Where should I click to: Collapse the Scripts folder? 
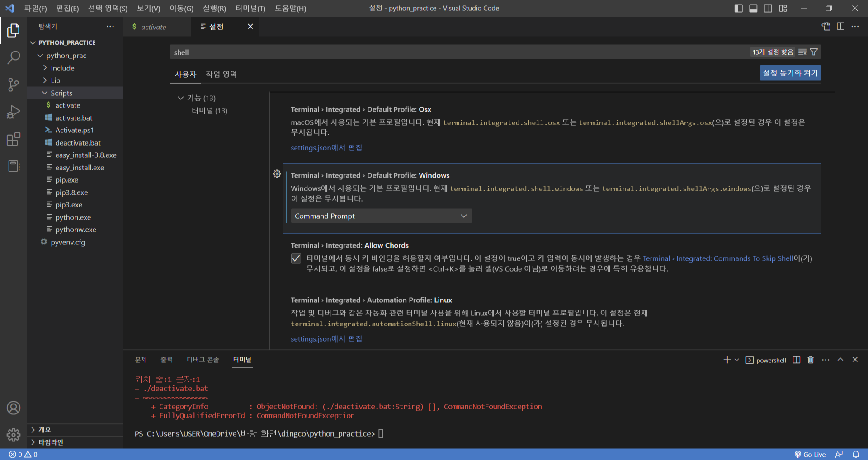coord(45,93)
